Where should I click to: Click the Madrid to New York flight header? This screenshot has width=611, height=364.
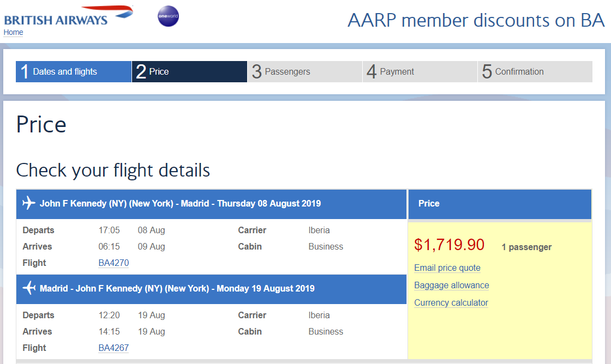177,289
